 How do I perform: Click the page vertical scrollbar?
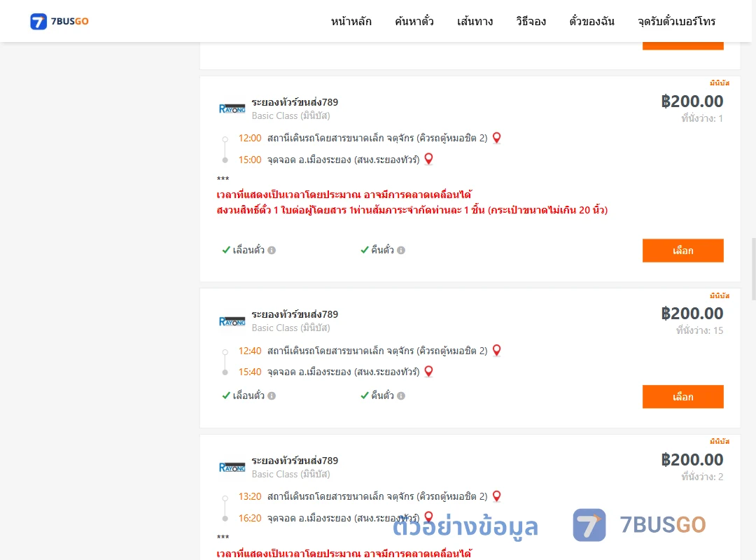(x=753, y=269)
